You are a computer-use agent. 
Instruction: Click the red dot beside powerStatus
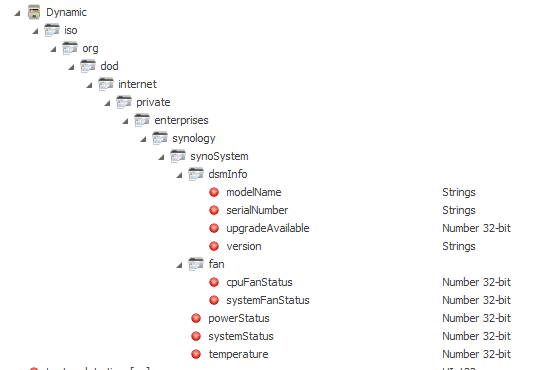coord(196,318)
